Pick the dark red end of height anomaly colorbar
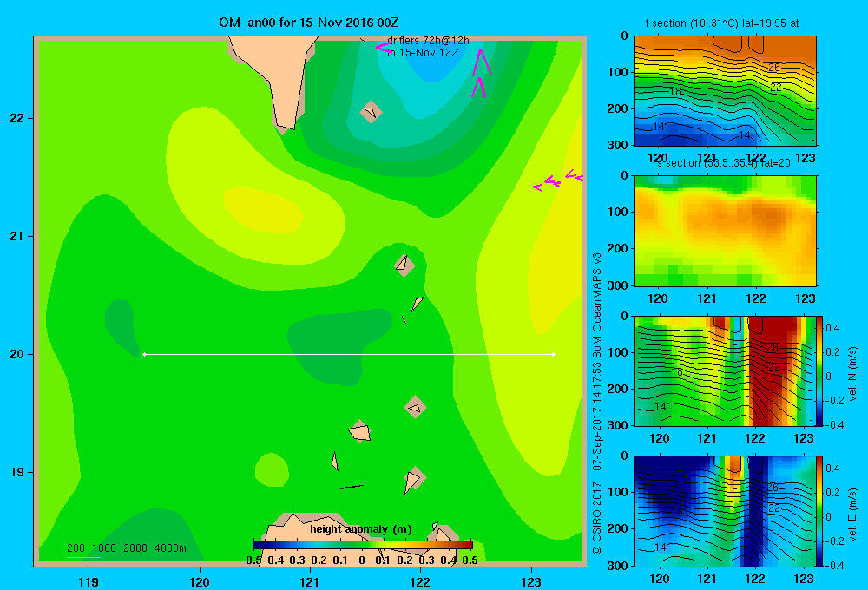This screenshot has height=590, width=868. pos(469,545)
